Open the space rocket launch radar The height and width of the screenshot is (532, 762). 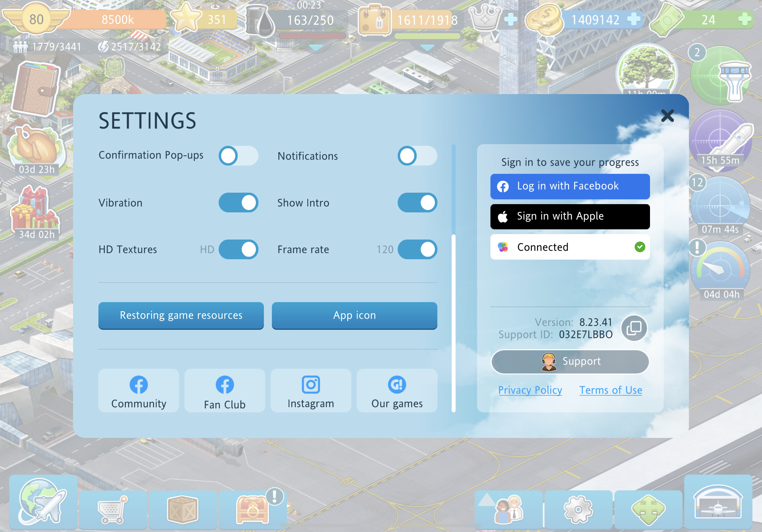click(x=720, y=140)
